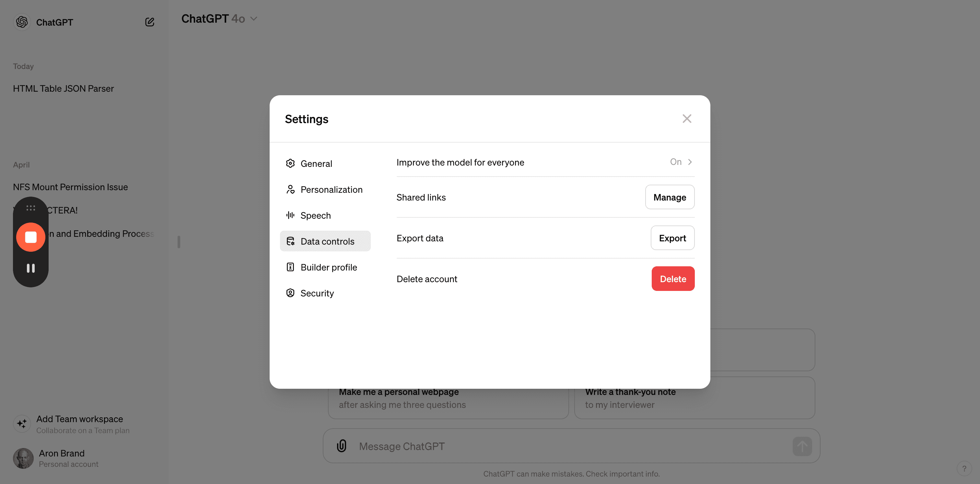The width and height of the screenshot is (980, 484).
Task: Grab the recording widget's dotted drag handle
Action: (31, 208)
